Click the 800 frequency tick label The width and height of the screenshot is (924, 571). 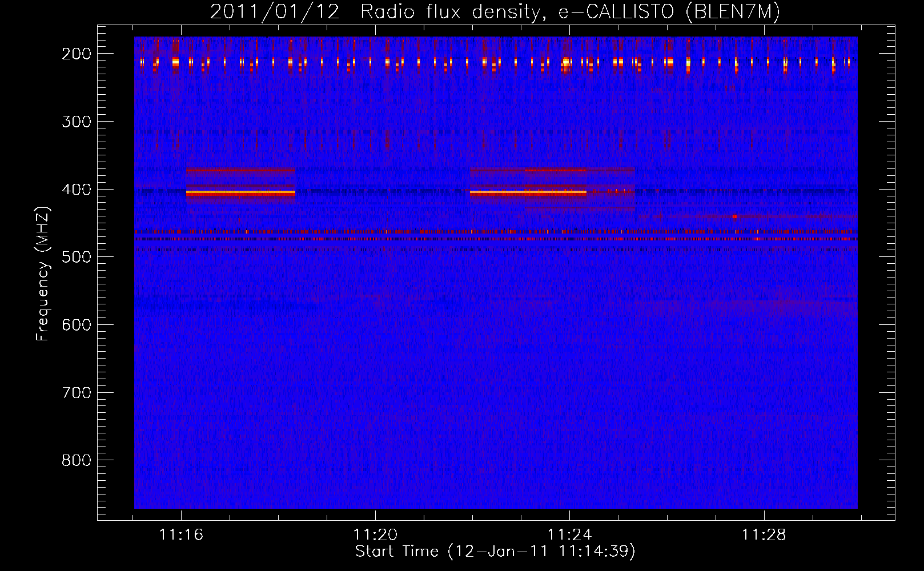tap(77, 460)
